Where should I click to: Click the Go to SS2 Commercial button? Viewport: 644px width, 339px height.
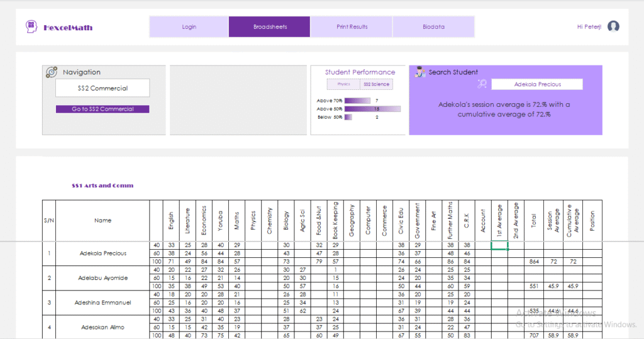(103, 109)
